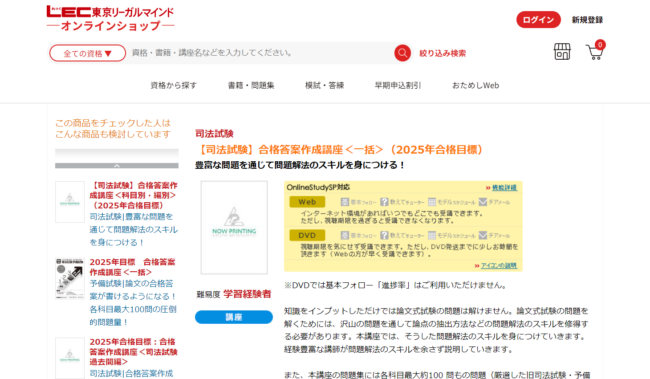The image size is (650, 379).
Task: Click the LEC 東京リーガルマインド logo
Action: [x=110, y=18]
